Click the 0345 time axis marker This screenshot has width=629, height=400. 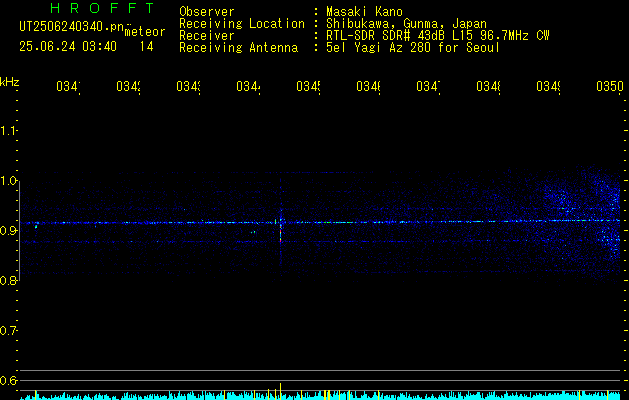pos(308,87)
